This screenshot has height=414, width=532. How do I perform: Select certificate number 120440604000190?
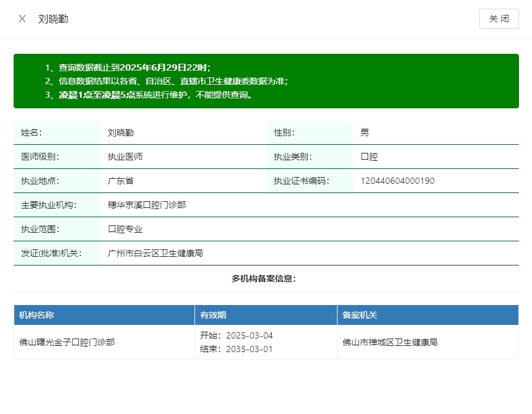point(398,181)
